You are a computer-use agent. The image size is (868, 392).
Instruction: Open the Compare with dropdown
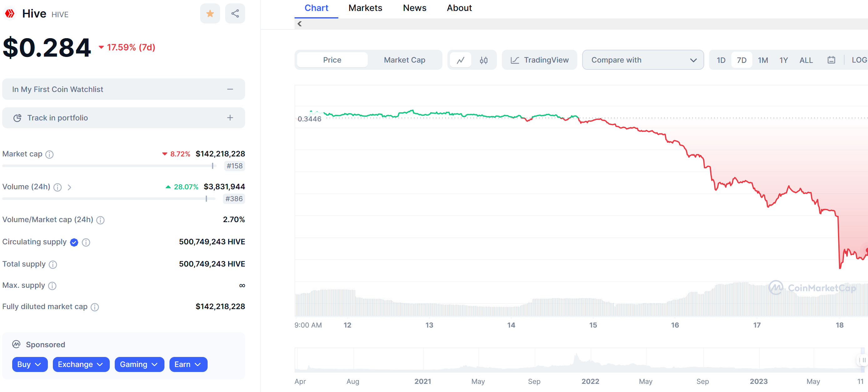(643, 60)
